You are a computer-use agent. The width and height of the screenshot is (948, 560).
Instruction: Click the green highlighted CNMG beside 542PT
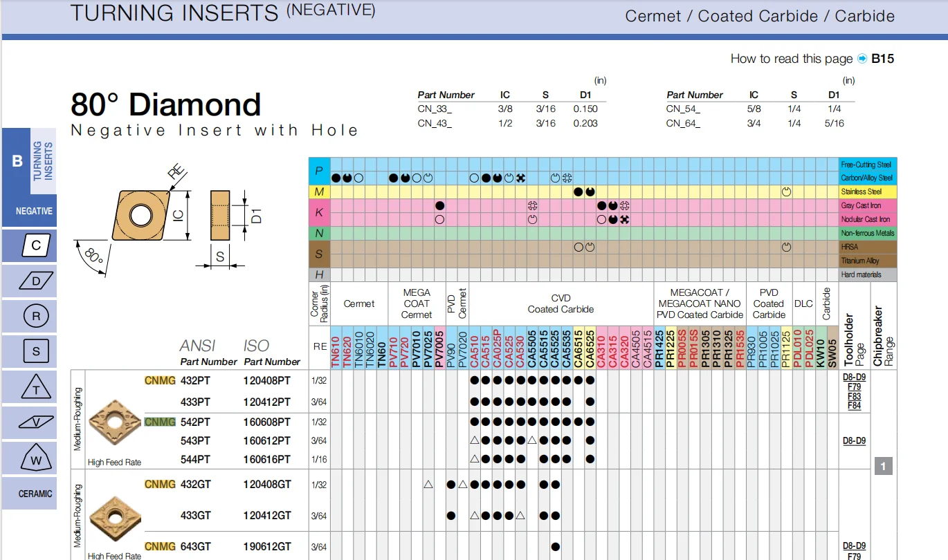tap(160, 422)
